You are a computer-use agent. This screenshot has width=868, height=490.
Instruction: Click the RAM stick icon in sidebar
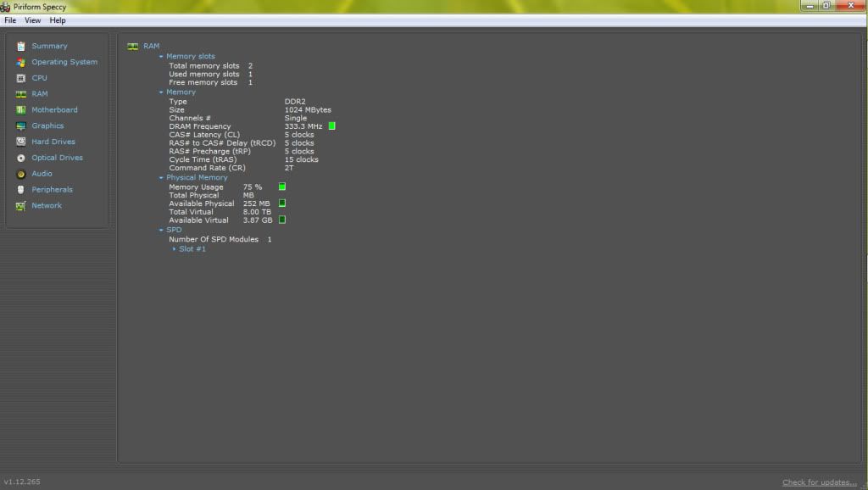click(x=21, y=94)
